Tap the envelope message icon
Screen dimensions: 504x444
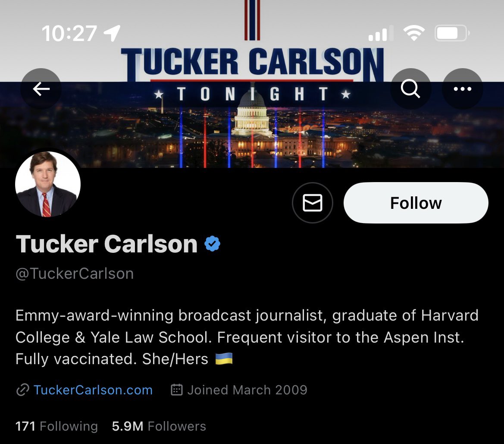(313, 203)
